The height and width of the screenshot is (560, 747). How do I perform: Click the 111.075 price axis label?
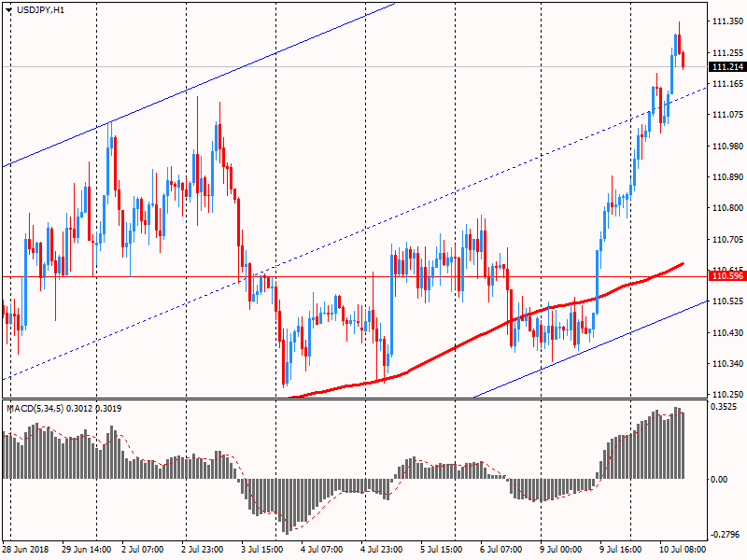pyautogui.click(x=727, y=114)
